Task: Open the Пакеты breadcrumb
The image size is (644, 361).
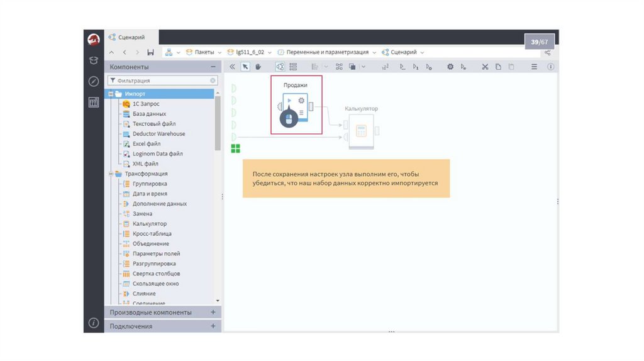Action: pyautogui.click(x=204, y=52)
